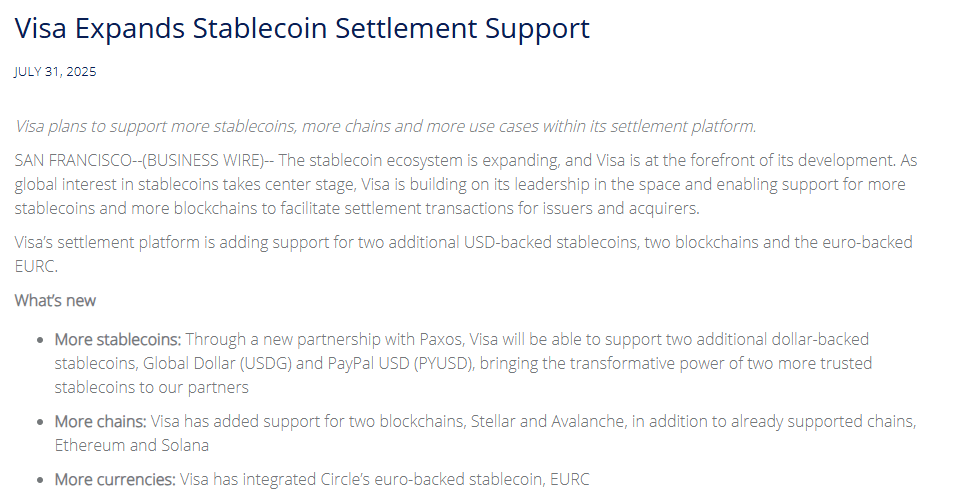Click the EURC text in last bullet
The height and width of the screenshot is (501, 966).
(x=570, y=479)
